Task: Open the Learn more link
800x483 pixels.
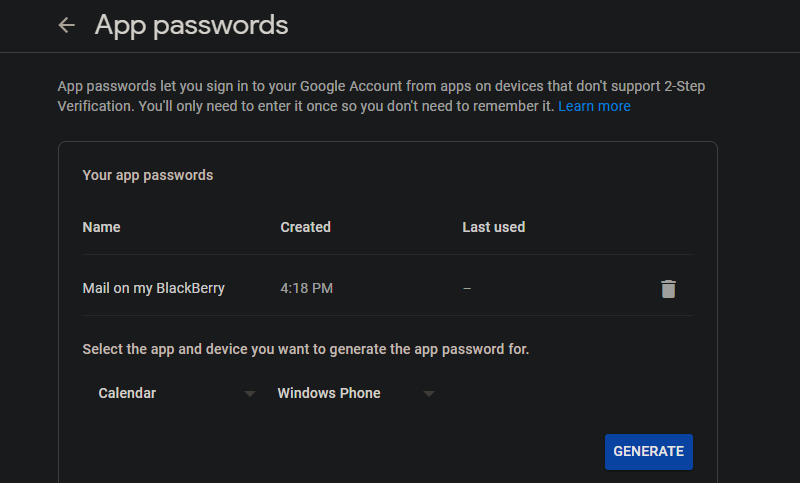Action: [x=594, y=106]
